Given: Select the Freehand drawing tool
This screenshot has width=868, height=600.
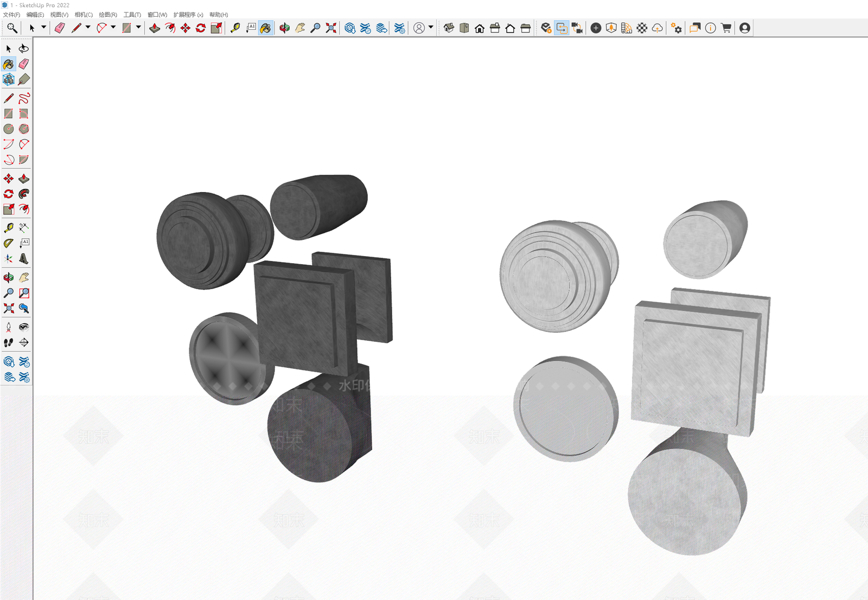Looking at the screenshot, I should pos(24,98).
